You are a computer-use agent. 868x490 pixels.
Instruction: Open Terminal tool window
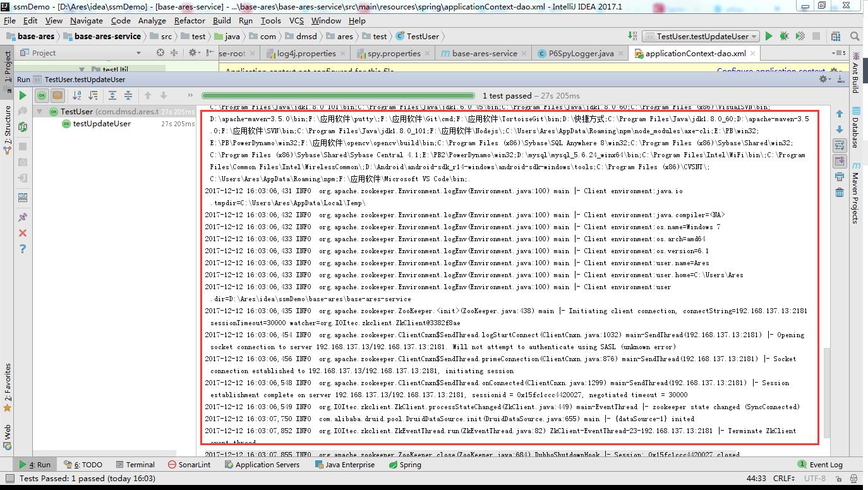[135, 465]
